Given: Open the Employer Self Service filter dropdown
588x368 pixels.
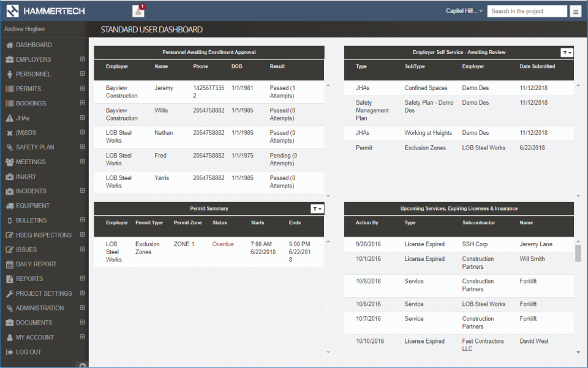Looking at the screenshot, I should (567, 53).
